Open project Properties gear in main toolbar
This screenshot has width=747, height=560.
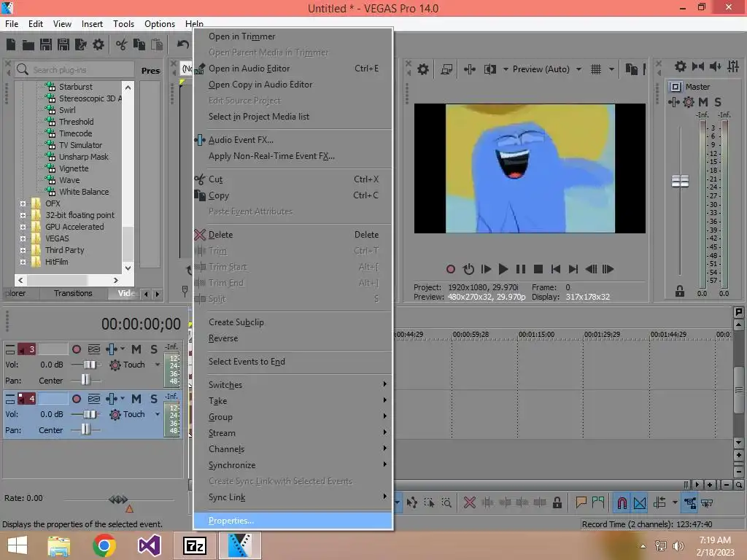98,44
